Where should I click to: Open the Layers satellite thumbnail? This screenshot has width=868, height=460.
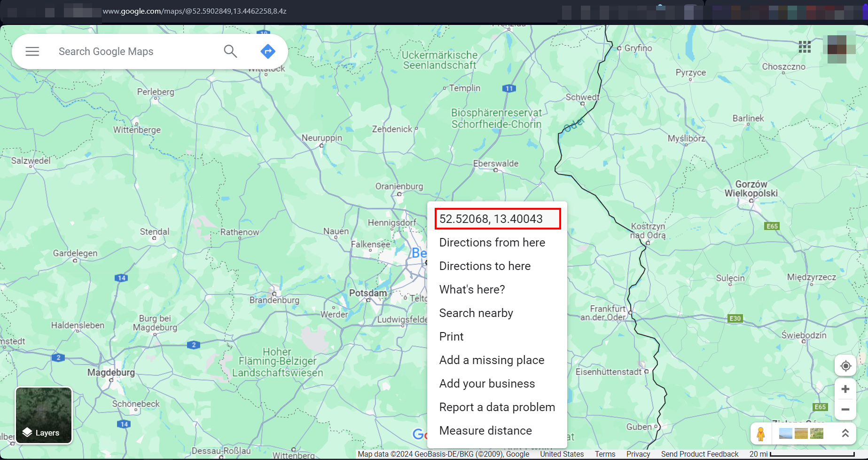[x=44, y=415]
